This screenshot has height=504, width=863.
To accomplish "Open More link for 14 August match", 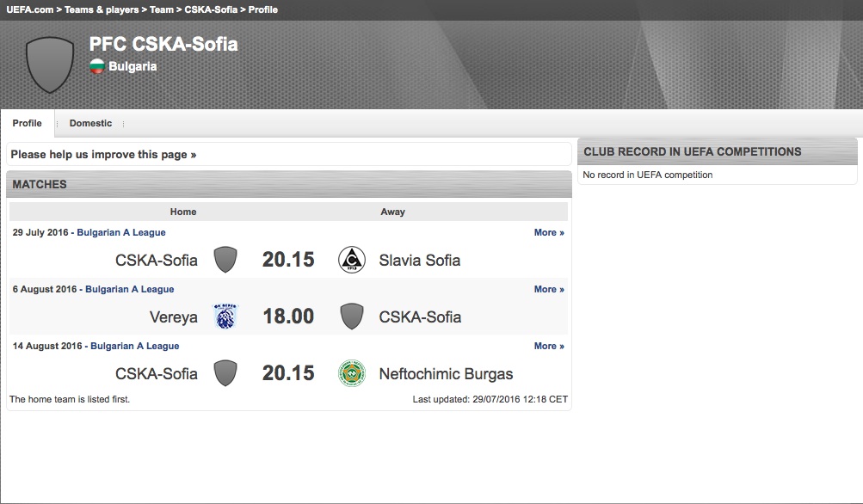I will click(x=549, y=346).
